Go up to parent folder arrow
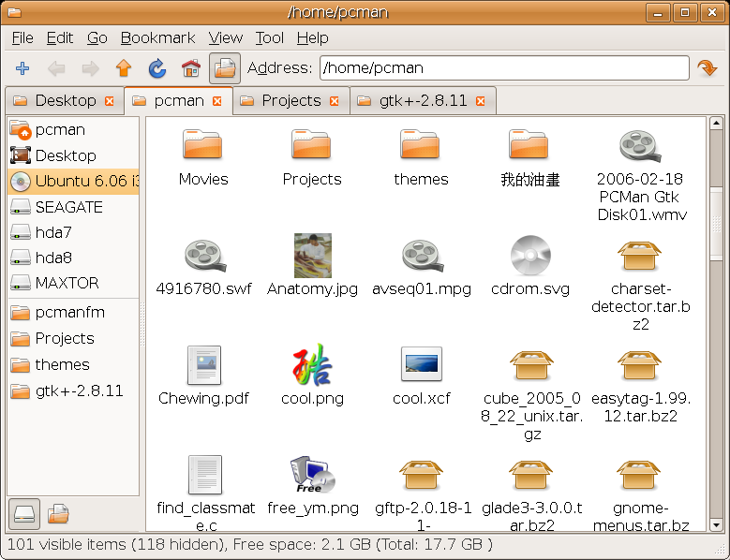 coord(123,68)
